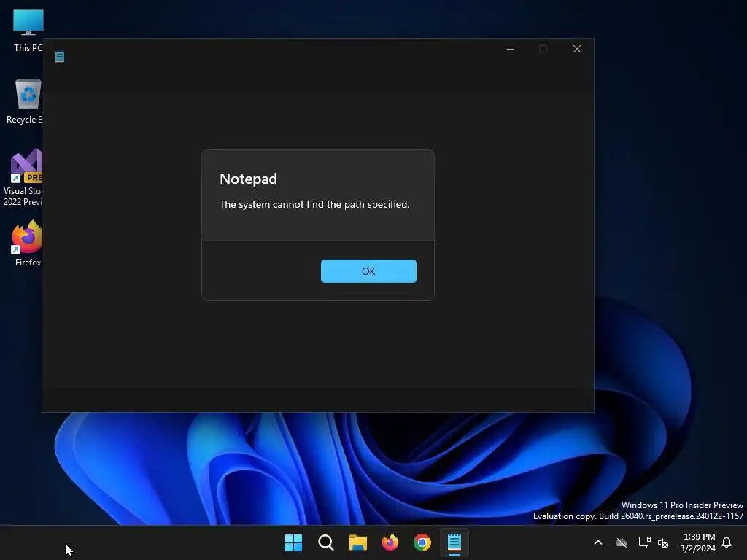747x560 pixels.
Task: Click the Notepad taskbar icon
Action: [x=454, y=542]
